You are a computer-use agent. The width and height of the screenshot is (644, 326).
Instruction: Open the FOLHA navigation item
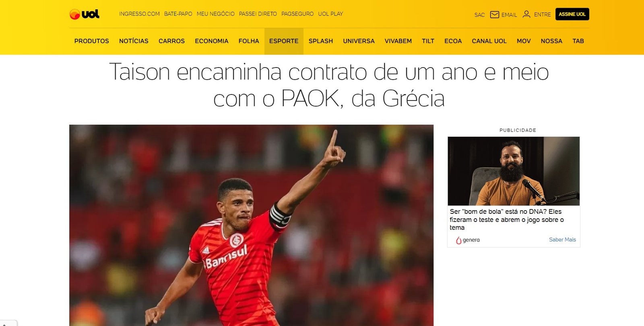[x=249, y=41]
